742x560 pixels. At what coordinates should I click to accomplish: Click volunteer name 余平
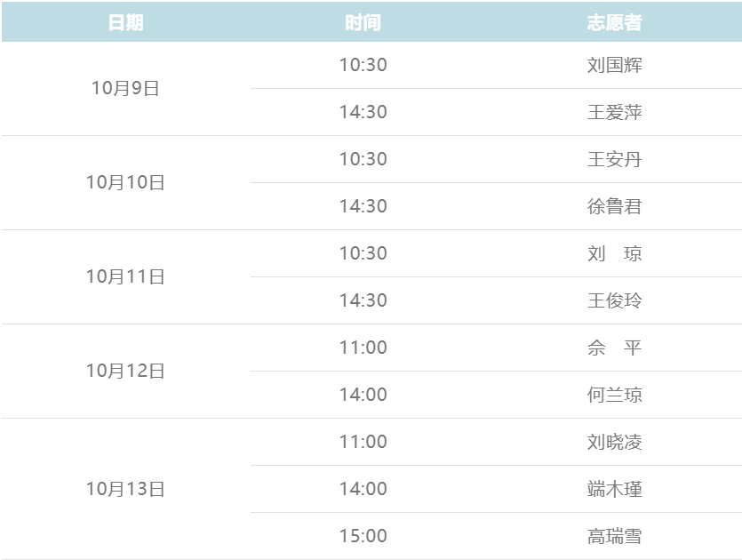[614, 348]
